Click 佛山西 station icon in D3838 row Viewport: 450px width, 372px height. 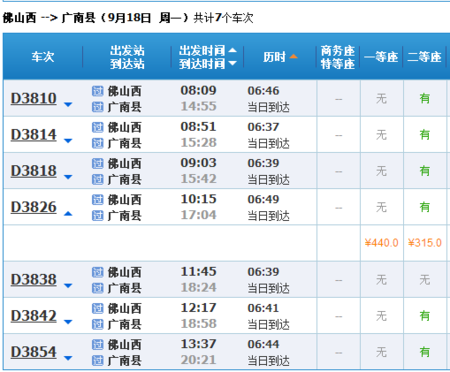tap(97, 272)
